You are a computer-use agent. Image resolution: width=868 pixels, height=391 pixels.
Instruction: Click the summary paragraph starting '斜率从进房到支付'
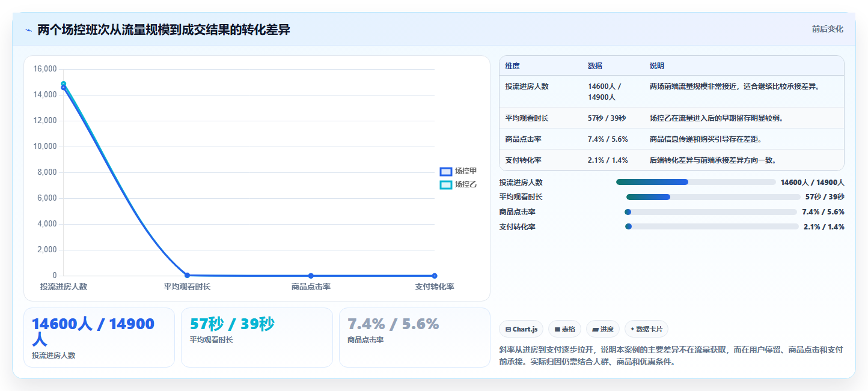671,356
